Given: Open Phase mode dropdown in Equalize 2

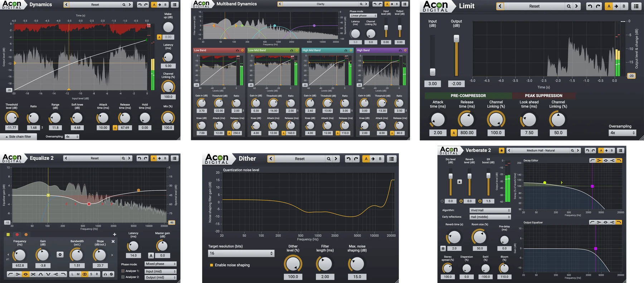Looking at the screenshot, I should click(x=161, y=264).
